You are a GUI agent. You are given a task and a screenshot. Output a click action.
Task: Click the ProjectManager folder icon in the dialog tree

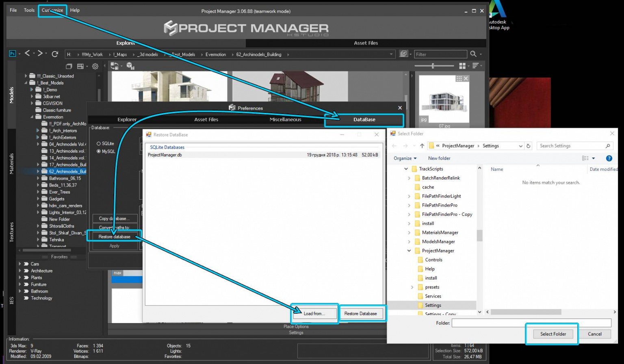pos(417,251)
